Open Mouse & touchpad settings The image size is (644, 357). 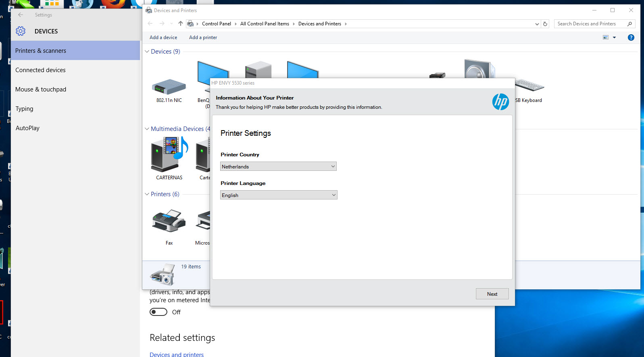[75, 89]
